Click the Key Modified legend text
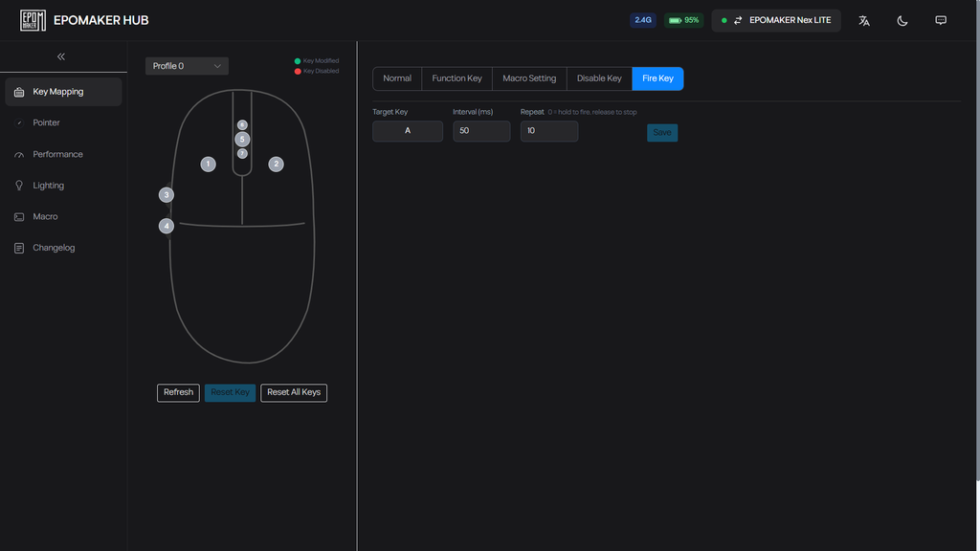 322,61
